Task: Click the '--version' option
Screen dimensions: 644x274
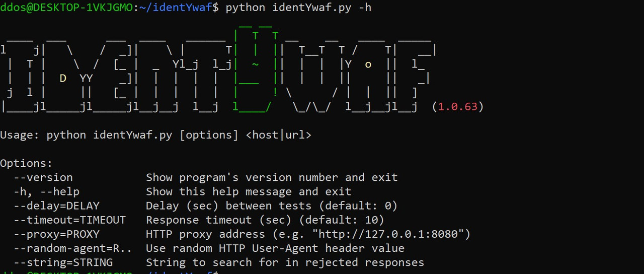Action: [43, 177]
